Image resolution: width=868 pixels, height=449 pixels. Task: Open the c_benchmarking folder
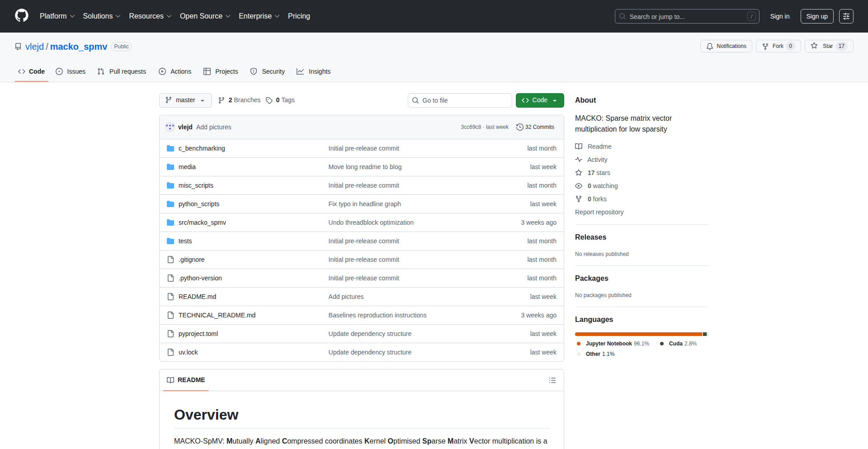coord(201,148)
